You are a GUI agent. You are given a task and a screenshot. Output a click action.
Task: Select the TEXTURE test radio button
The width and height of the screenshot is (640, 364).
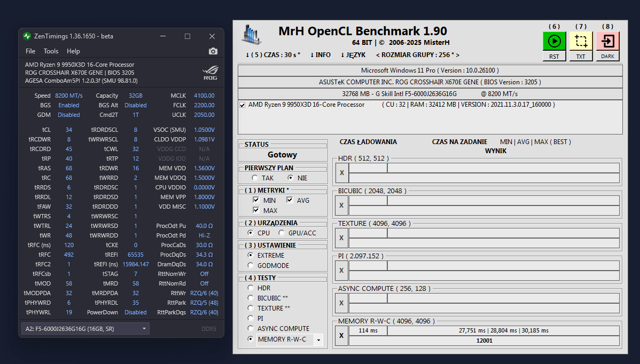[250, 308]
